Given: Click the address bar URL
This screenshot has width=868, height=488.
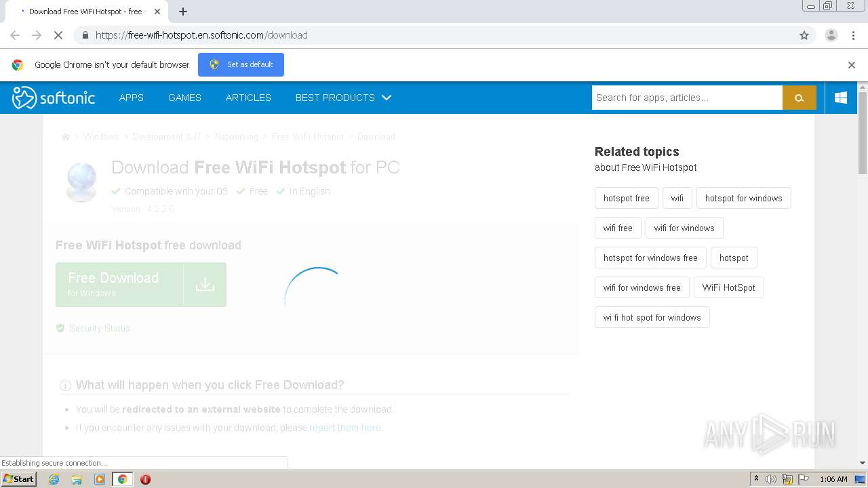Looking at the screenshot, I should [x=201, y=35].
